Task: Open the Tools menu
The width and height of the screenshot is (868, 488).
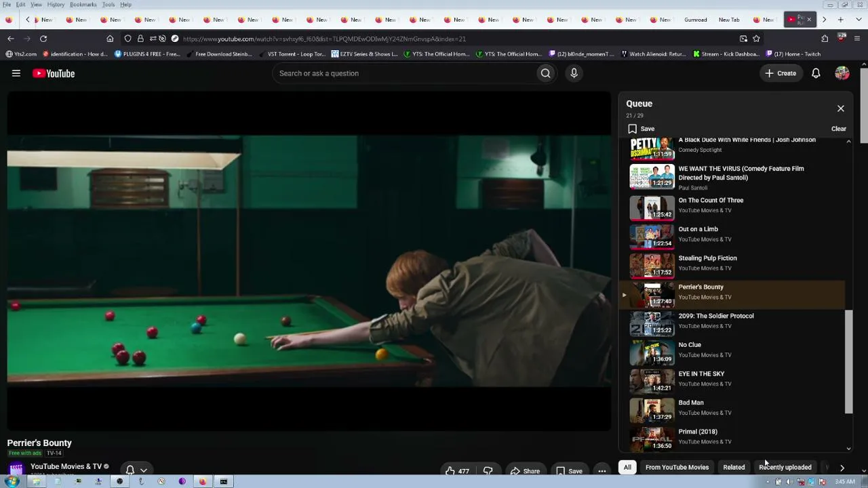Action: 108,5
